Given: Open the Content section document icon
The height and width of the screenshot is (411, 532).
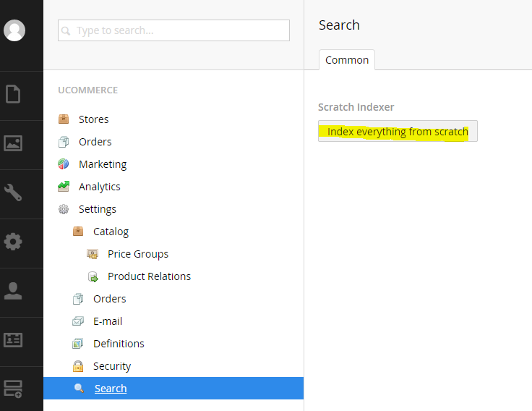Looking at the screenshot, I should point(13,94).
